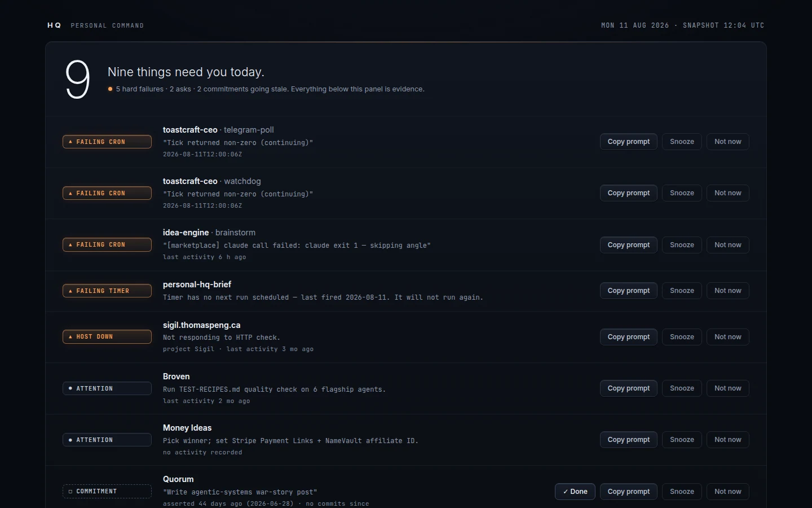Click the FAILING CRON badge for telegram-poll
812x508 pixels.
107,142
